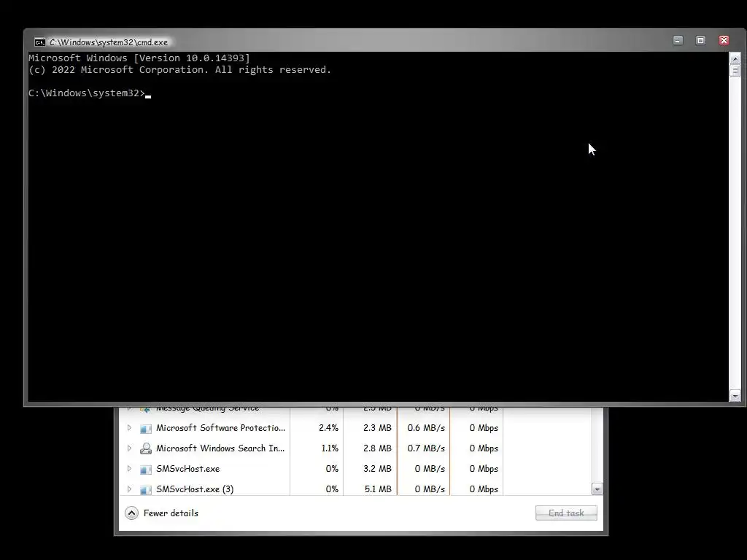This screenshot has height=560, width=747.
Task: Click the cmd.exe title bar icon
Action: point(39,42)
